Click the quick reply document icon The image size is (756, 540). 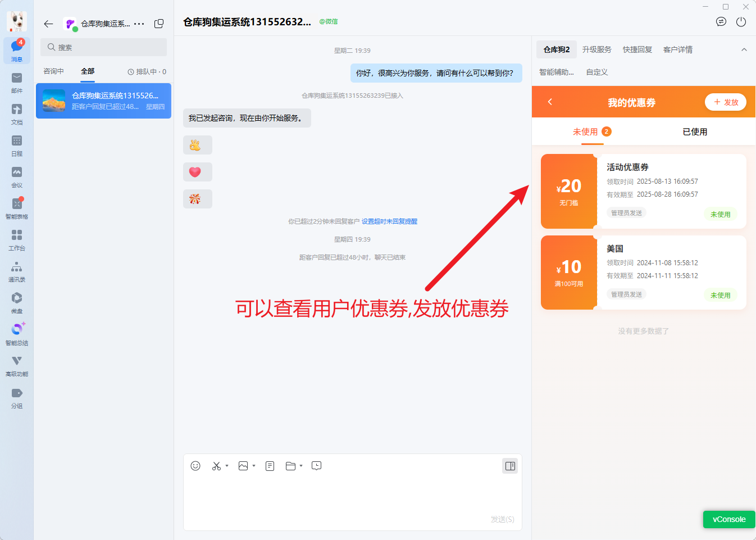coord(270,466)
